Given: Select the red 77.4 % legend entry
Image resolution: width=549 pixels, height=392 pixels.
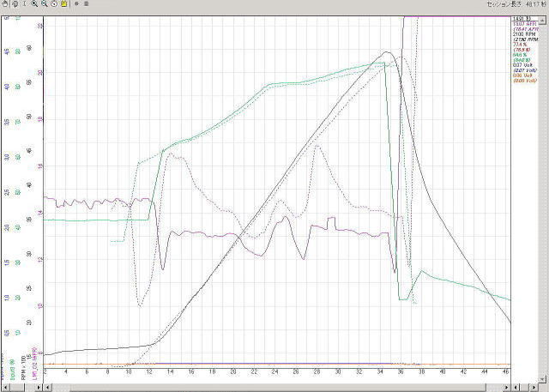Looking at the screenshot, I should click(x=521, y=45).
